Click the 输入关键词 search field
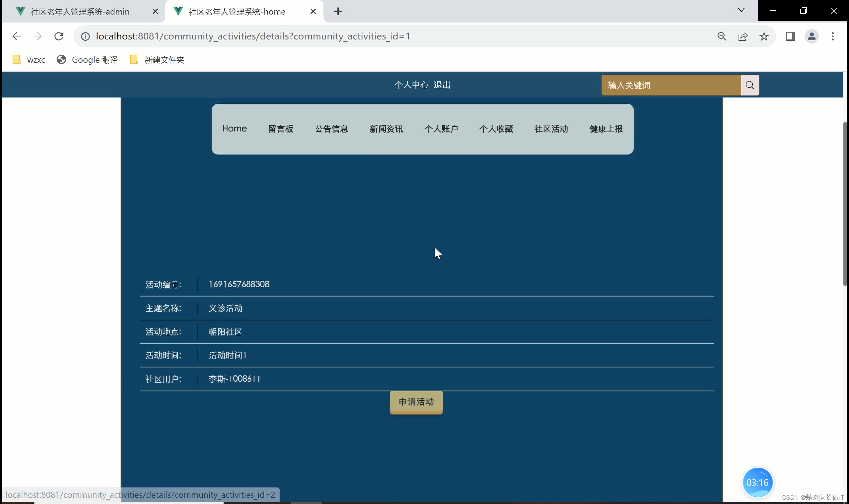Screen dimensions: 849x504 coord(671,85)
